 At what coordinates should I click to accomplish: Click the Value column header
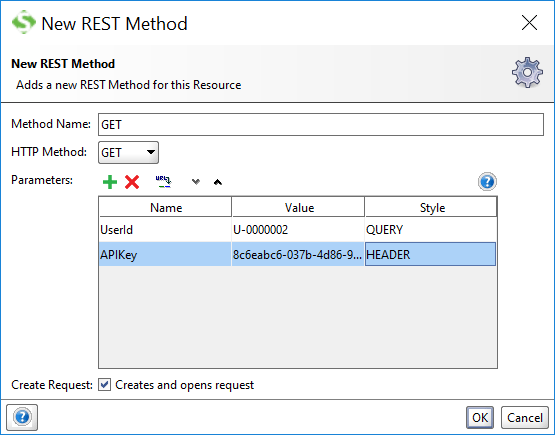click(298, 207)
